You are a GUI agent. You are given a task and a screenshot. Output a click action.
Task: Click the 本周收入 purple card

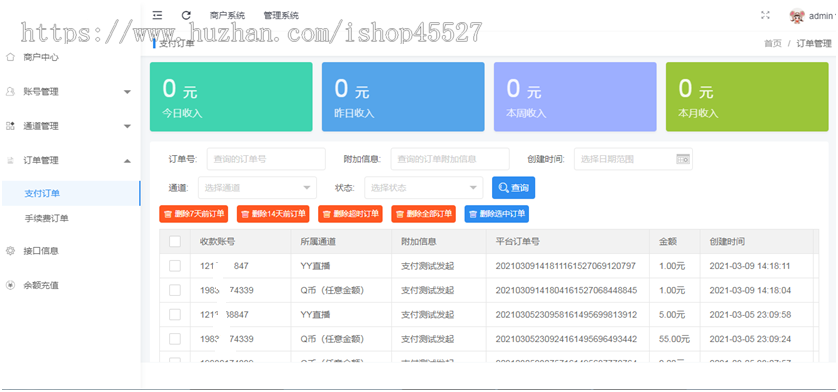(x=575, y=97)
